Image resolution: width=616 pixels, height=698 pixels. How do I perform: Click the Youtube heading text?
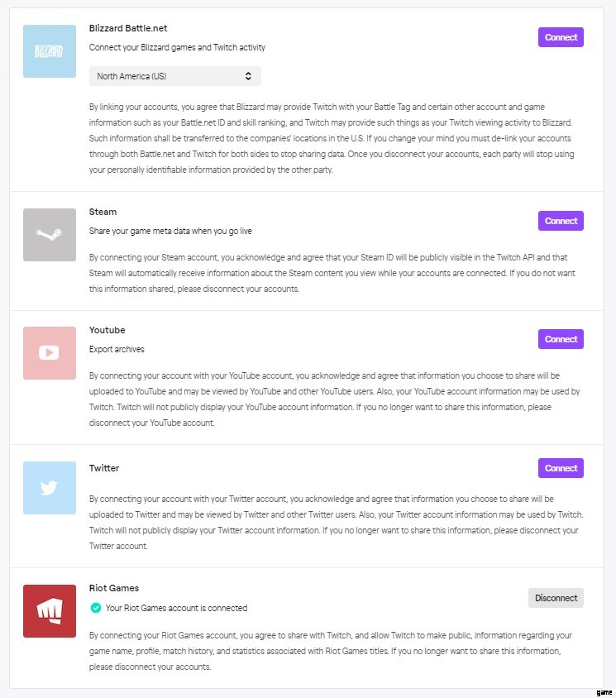(107, 330)
